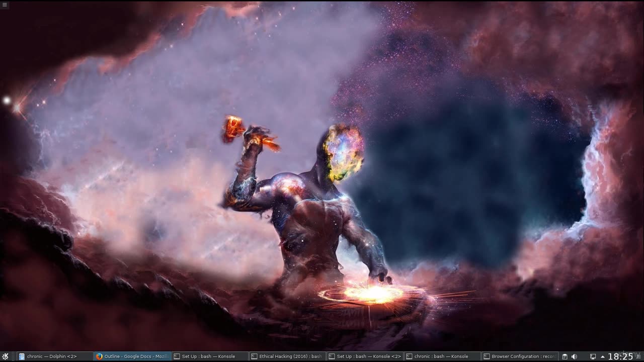
Task: Open the panel settings menu icon
Action: [x=638, y=356]
